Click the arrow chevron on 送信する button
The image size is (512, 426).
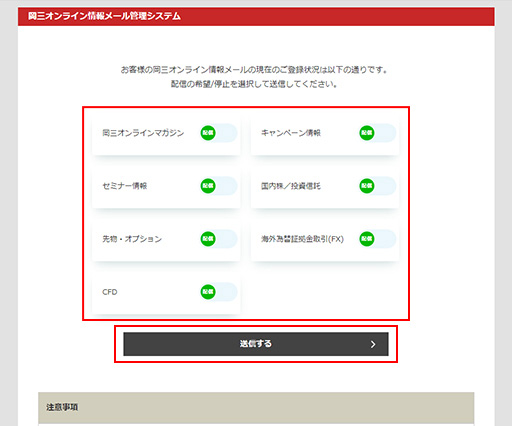(x=373, y=344)
